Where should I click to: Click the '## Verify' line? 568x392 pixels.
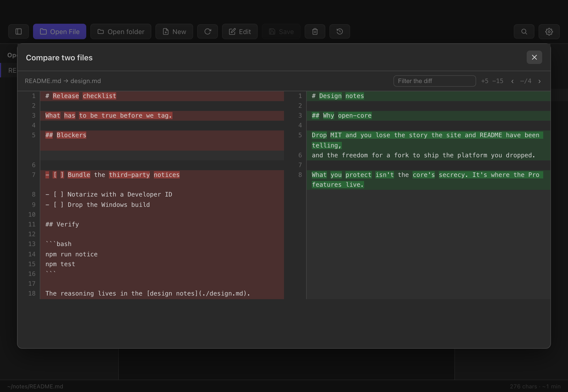(162, 224)
